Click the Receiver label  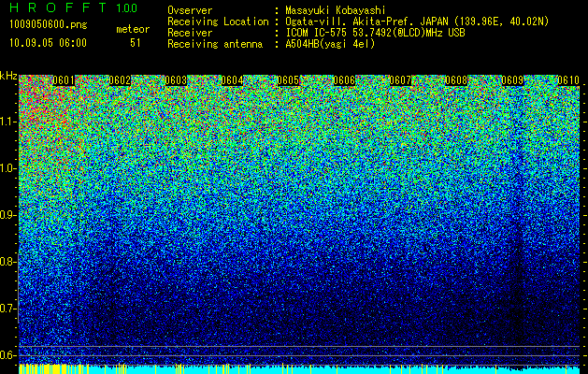[190, 33]
